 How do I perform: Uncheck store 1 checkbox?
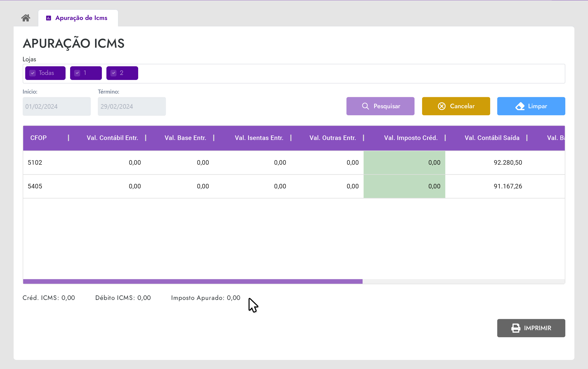77,73
